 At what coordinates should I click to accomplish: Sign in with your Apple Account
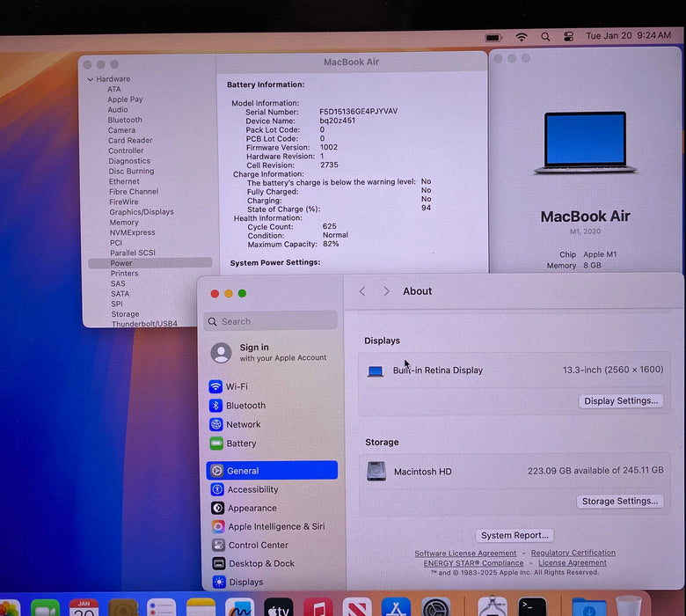(x=269, y=352)
